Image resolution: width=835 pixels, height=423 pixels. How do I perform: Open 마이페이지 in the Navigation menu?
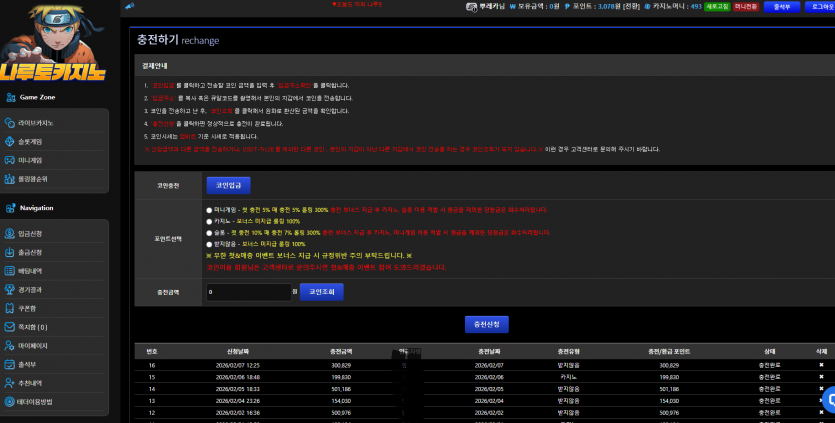click(x=33, y=346)
